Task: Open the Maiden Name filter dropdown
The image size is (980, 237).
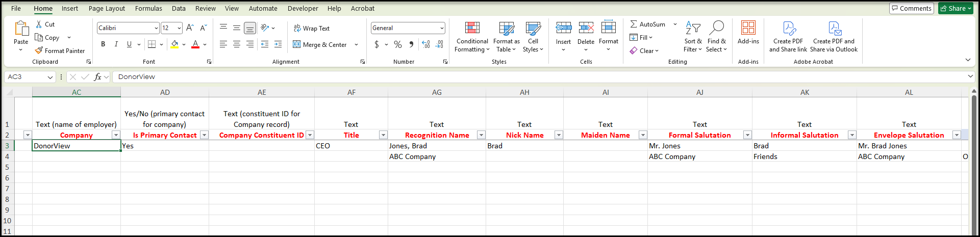Action: 643,135
